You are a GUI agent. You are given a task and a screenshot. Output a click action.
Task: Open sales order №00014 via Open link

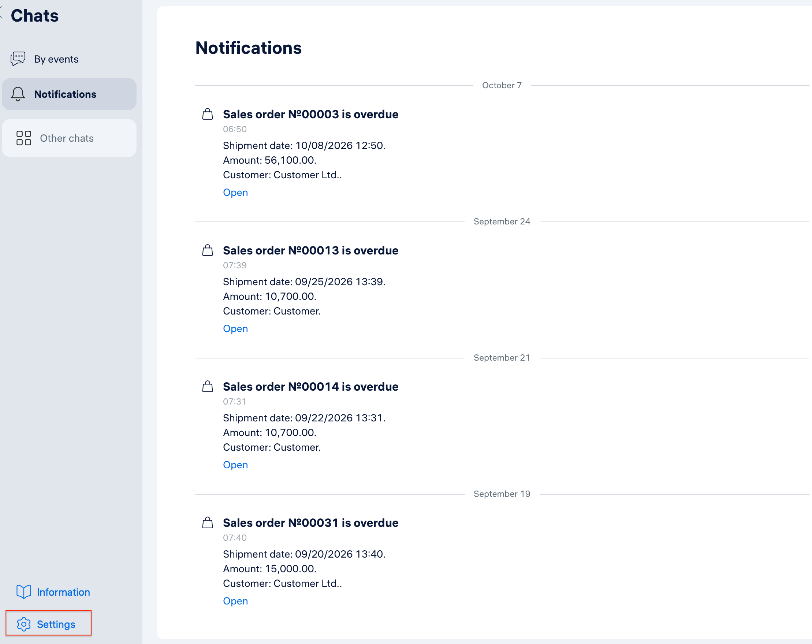(x=235, y=465)
